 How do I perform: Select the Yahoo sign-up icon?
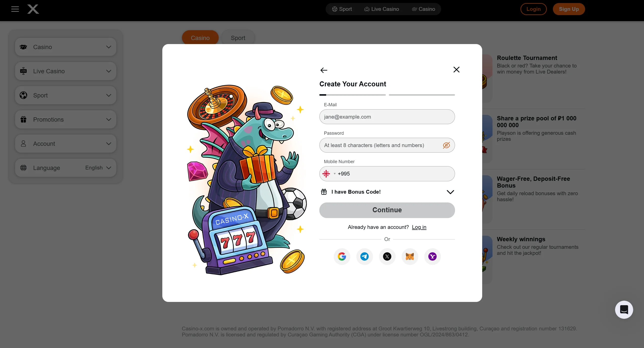(x=432, y=257)
